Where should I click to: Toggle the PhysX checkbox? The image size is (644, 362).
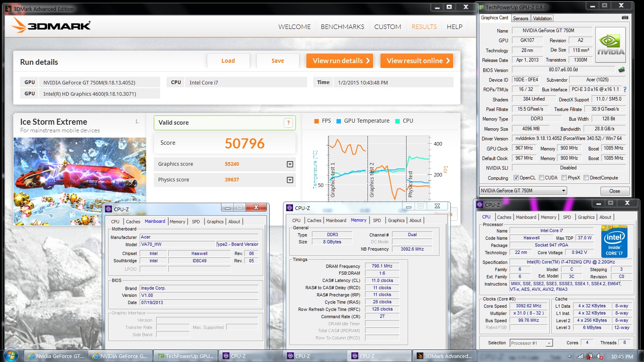pyautogui.click(x=564, y=178)
